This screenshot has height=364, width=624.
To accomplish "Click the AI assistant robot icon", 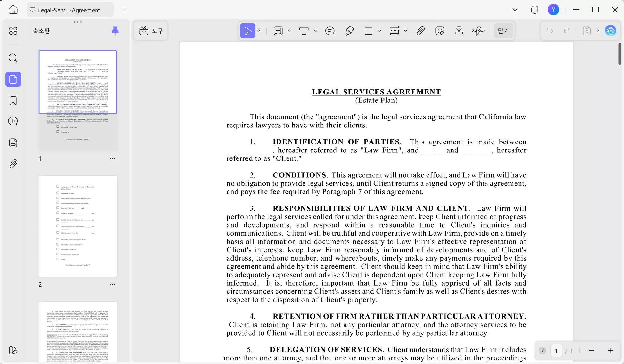I will click(x=611, y=31).
